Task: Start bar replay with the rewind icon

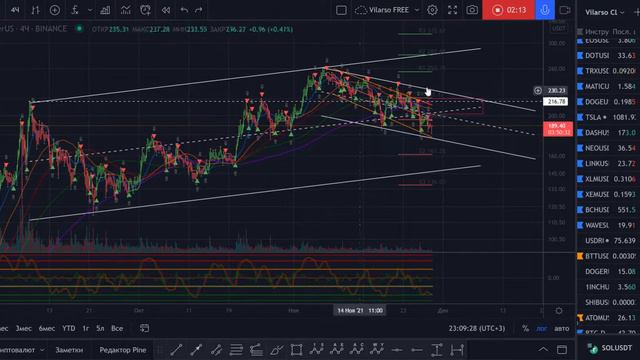Action: pos(166,10)
